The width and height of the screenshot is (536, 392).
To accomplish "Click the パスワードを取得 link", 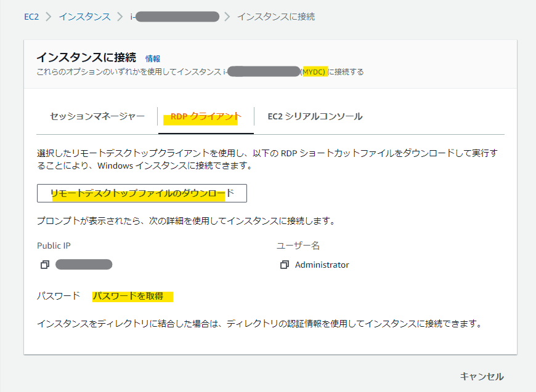I will click(x=128, y=296).
